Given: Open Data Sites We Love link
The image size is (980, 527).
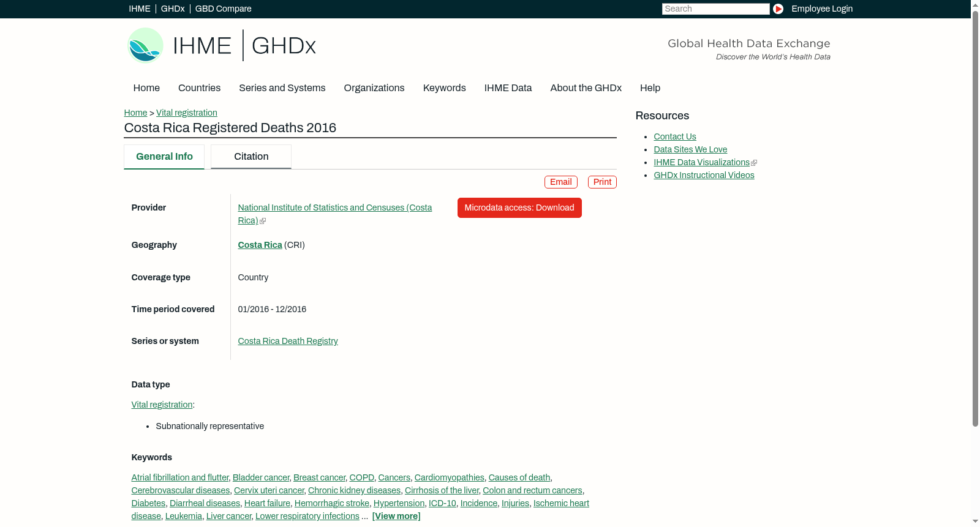Looking at the screenshot, I should click(x=690, y=149).
